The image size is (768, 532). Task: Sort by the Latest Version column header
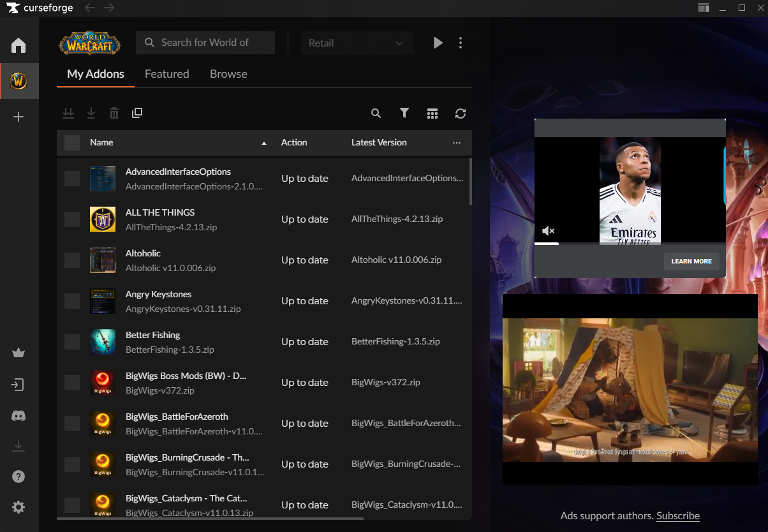[379, 142]
